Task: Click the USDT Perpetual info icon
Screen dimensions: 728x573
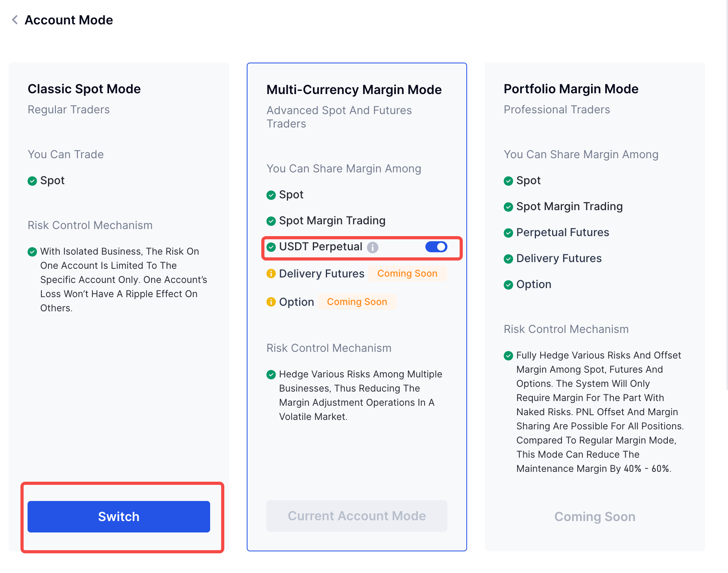Action: click(372, 247)
